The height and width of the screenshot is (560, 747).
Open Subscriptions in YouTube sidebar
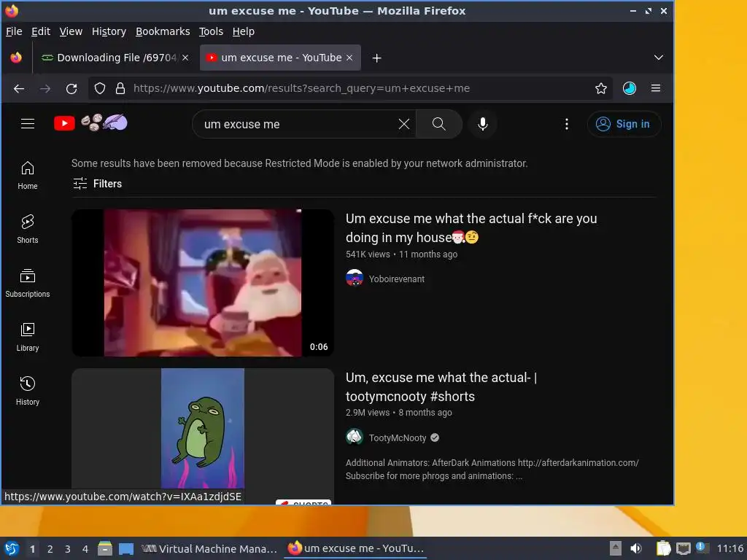point(28,284)
